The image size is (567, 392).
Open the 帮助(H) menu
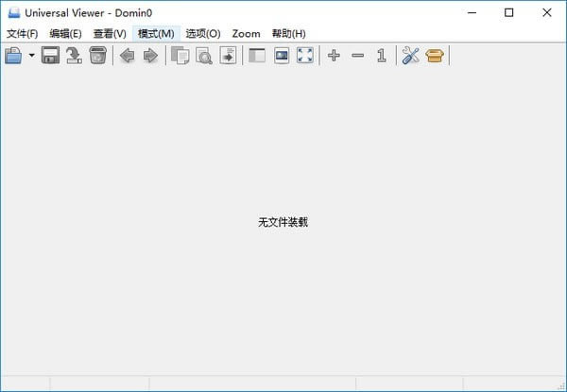288,34
